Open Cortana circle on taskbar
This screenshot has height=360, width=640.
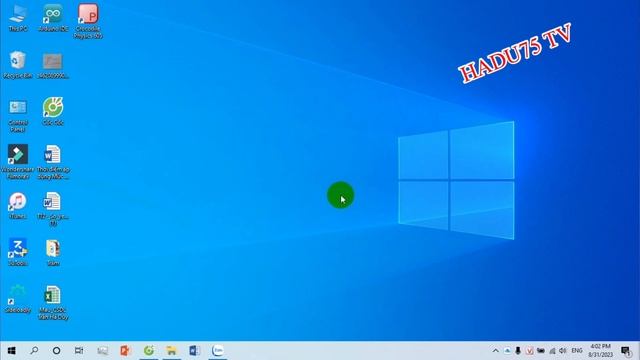56,351
